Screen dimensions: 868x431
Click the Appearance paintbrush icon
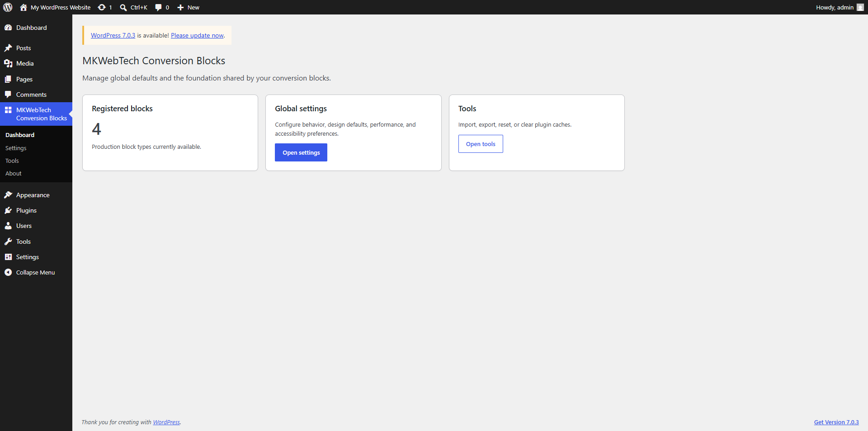point(8,195)
